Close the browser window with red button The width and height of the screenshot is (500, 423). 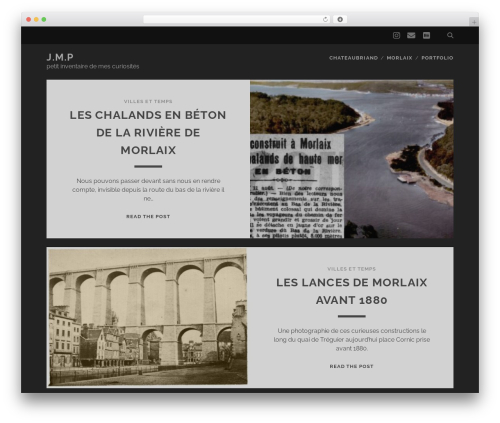29,19
